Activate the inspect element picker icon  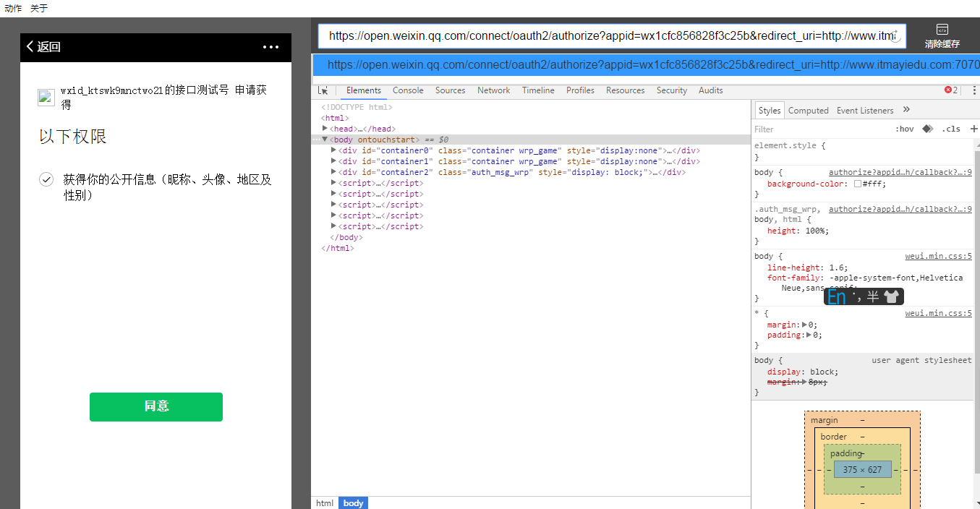(x=323, y=90)
